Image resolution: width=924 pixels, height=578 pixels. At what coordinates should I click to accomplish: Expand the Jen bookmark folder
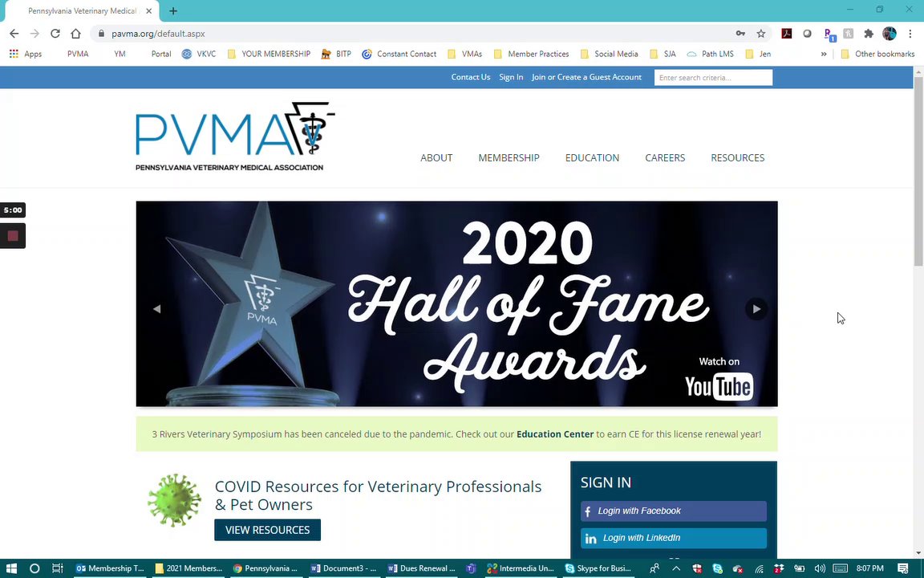click(x=758, y=54)
